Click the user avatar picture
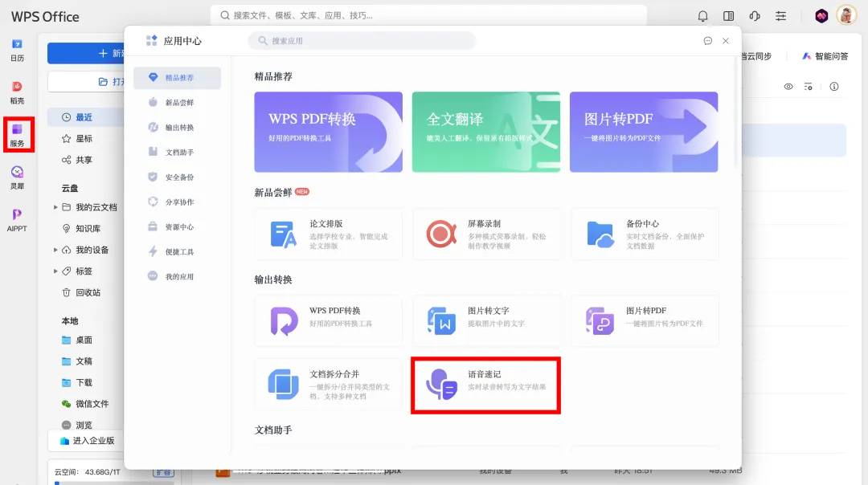This screenshot has width=868, height=485. click(x=846, y=15)
